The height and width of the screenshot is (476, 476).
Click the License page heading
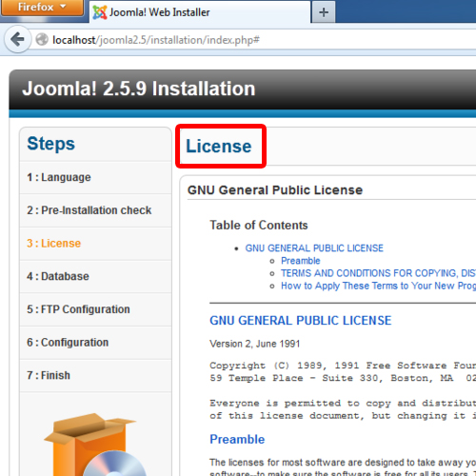219,147
